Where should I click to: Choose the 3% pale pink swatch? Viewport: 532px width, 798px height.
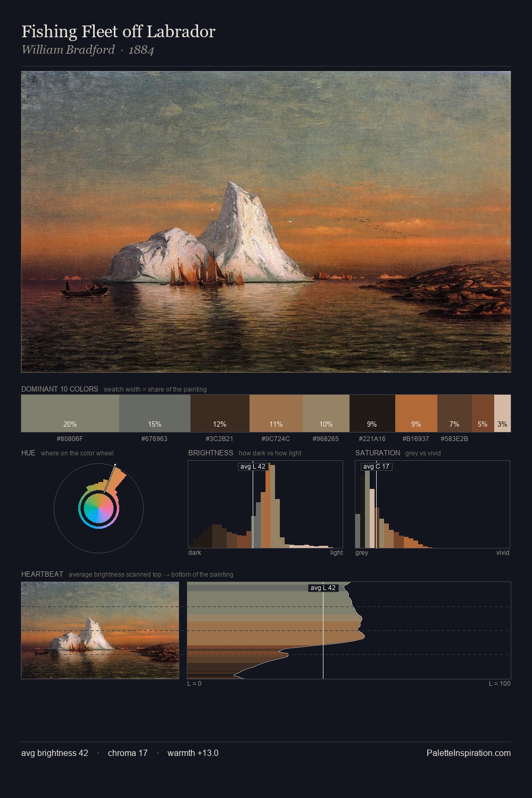click(x=502, y=413)
